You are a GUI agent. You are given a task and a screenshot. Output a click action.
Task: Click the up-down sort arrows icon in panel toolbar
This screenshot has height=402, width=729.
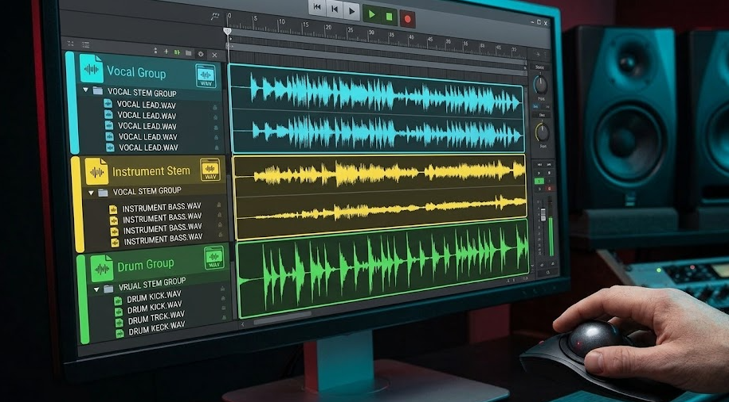155,51
